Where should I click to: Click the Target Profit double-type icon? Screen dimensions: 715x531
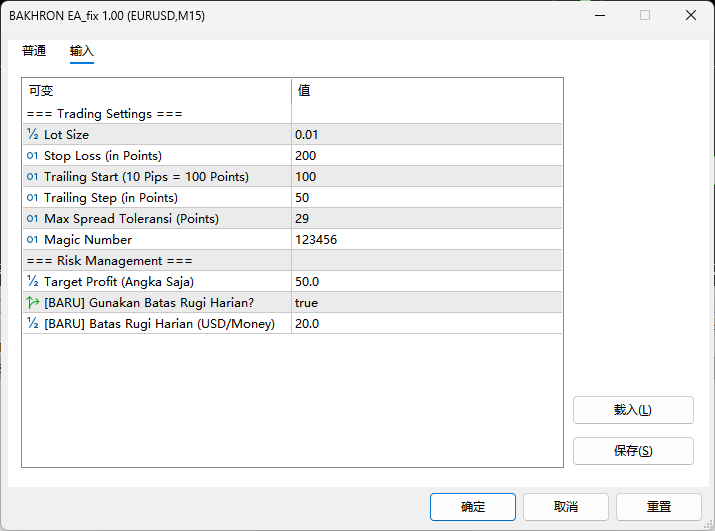click(x=32, y=282)
